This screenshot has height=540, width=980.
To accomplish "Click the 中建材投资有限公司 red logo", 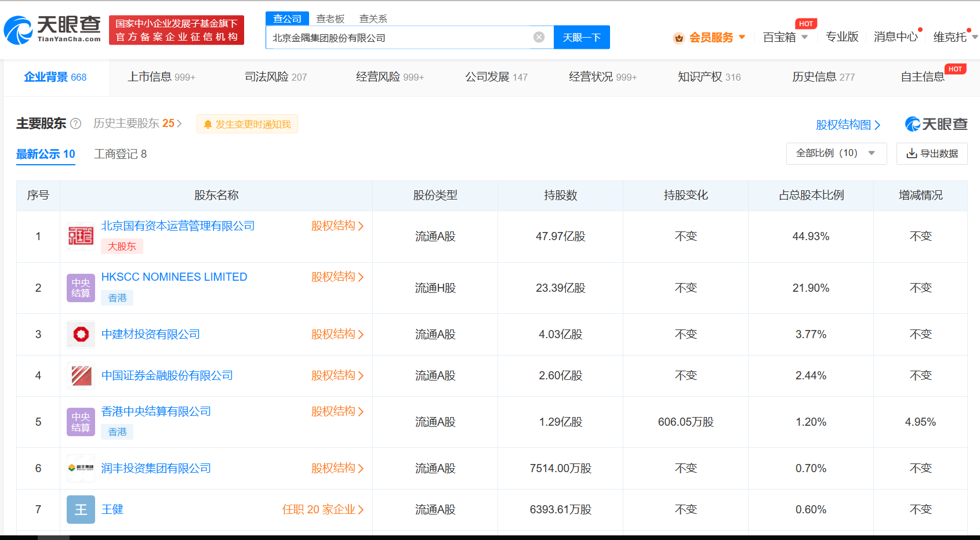I will [80, 334].
